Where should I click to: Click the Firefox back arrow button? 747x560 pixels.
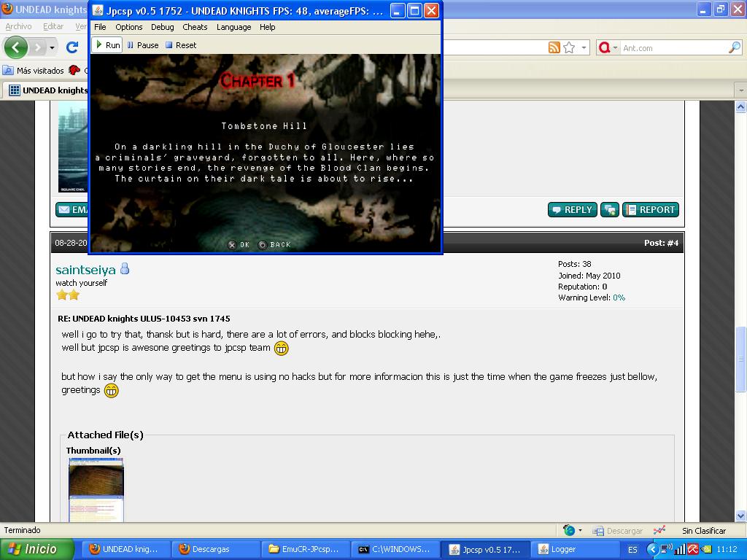tap(16, 47)
